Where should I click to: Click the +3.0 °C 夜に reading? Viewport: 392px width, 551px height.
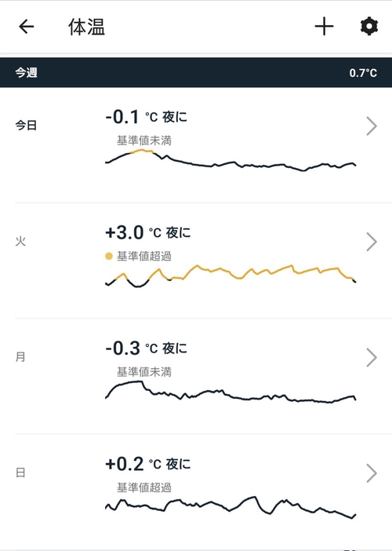pos(147,232)
